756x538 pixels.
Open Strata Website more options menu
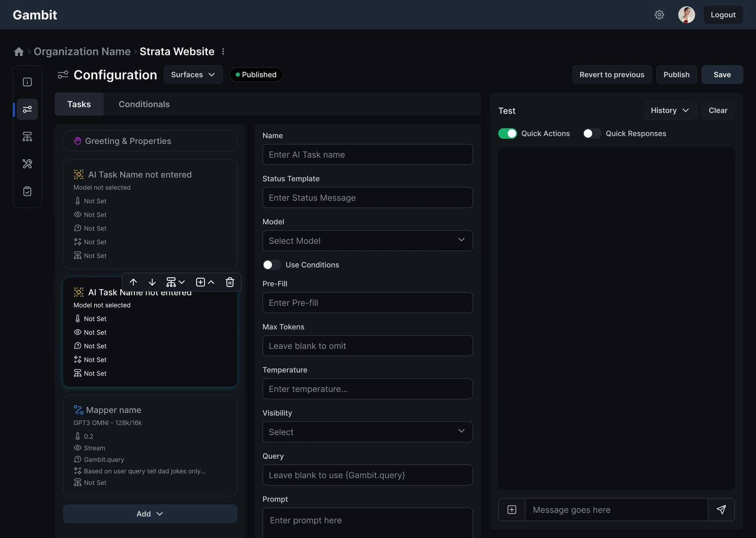[x=223, y=51]
